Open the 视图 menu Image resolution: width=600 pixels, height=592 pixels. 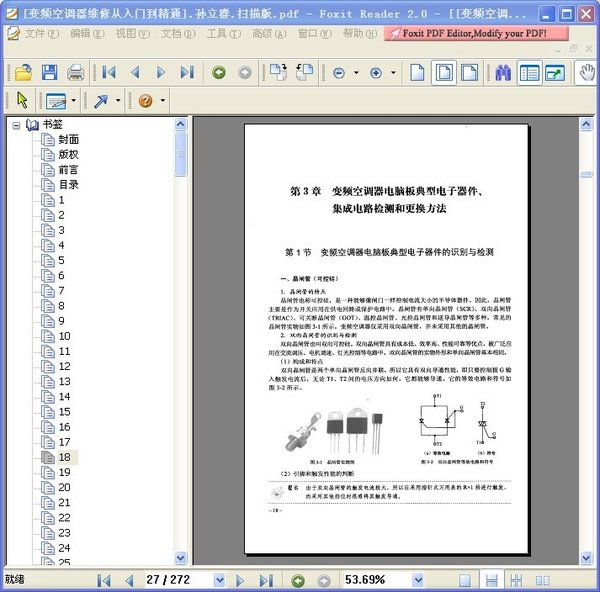point(133,34)
